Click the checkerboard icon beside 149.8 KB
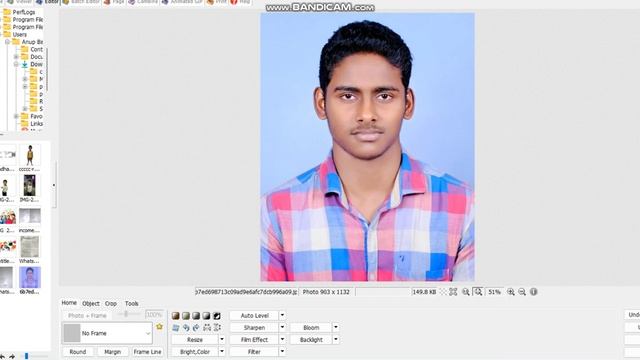This screenshot has width=640, height=360. coord(443,292)
